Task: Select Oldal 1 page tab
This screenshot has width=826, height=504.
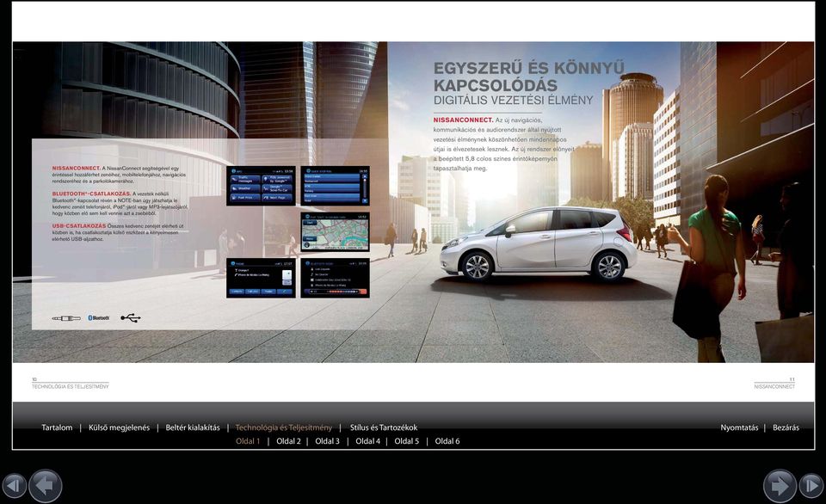Action: click(x=248, y=441)
